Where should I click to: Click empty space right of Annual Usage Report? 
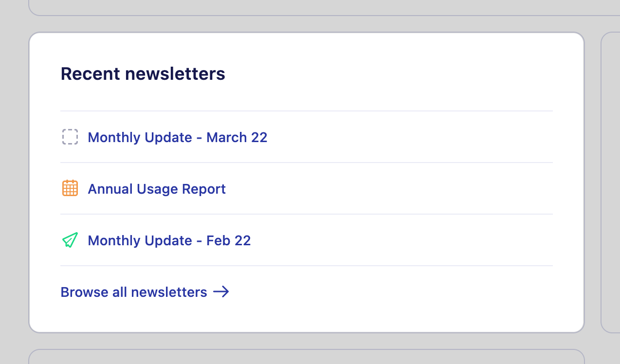point(389,189)
